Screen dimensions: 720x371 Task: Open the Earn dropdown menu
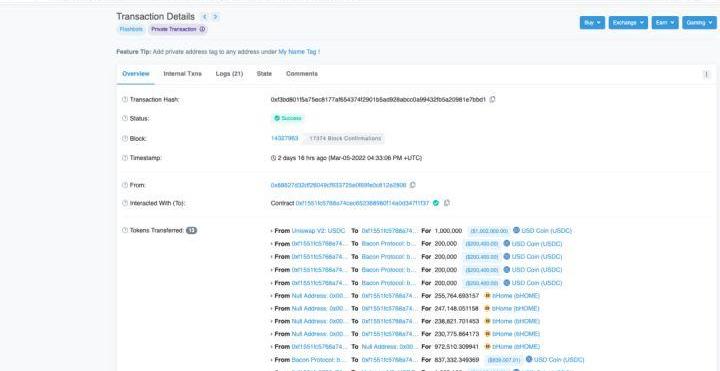(664, 22)
